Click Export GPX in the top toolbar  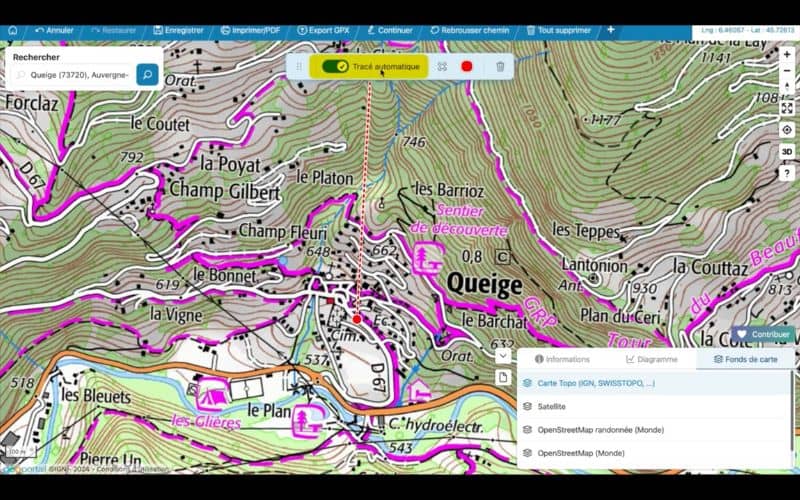point(322,30)
